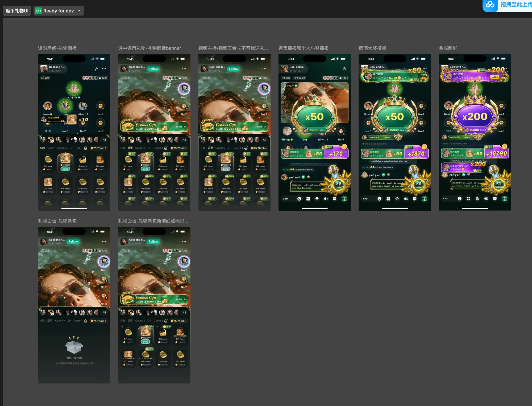Select the CP tab in the 视频主播 frame
Image resolution: width=532 pixels, height=406 pixels.
coord(229,148)
